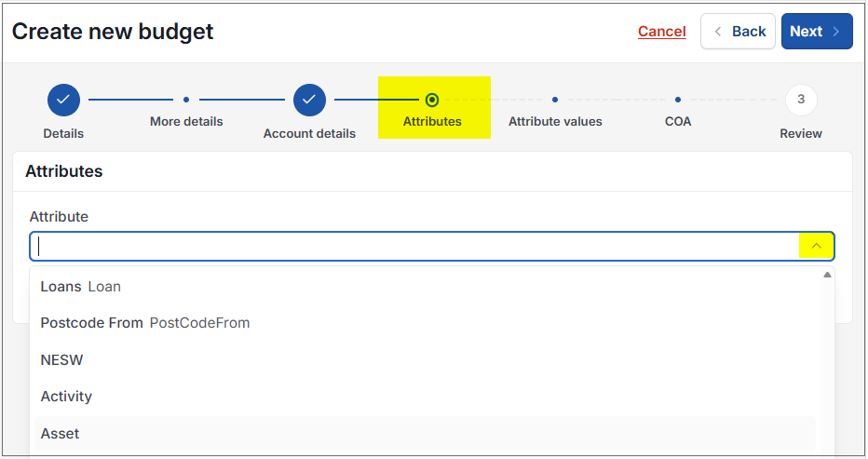Click the Attribute values step dot
Viewport: 868px width, 459px height.
point(555,100)
